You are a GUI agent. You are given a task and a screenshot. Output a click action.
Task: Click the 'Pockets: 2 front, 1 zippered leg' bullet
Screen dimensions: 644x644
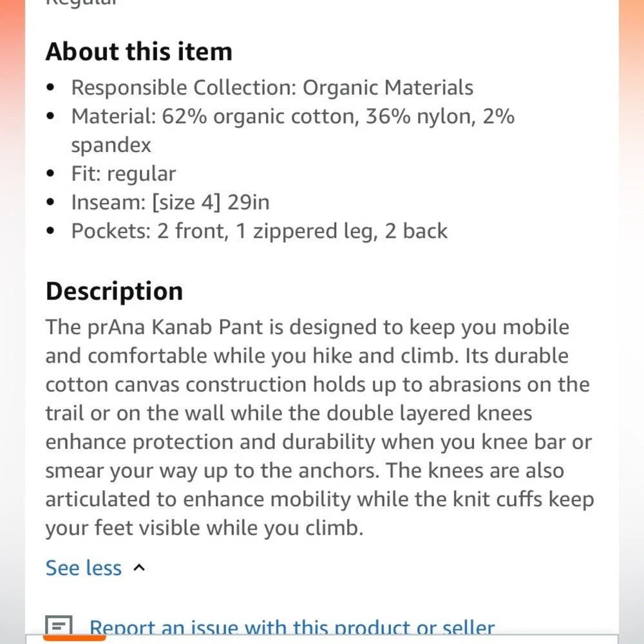[x=259, y=231]
